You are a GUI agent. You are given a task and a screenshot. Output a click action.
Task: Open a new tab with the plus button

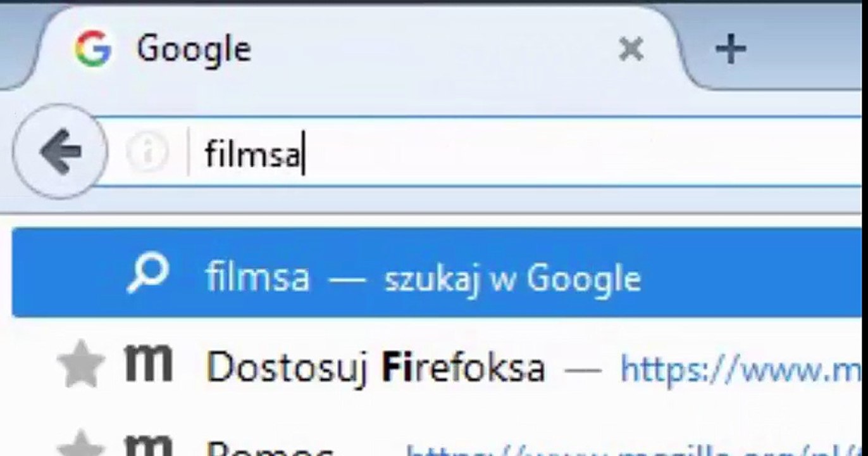point(731,49)
